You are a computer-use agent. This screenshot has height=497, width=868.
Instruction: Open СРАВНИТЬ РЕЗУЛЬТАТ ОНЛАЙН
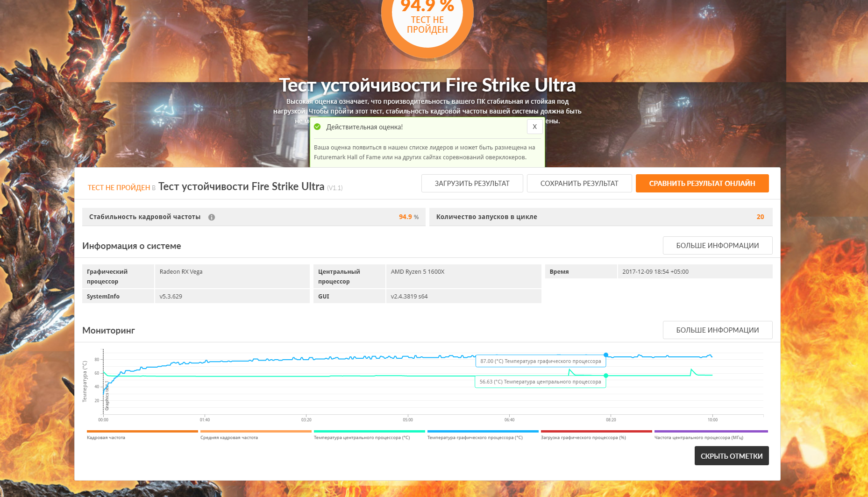[702, 184]
